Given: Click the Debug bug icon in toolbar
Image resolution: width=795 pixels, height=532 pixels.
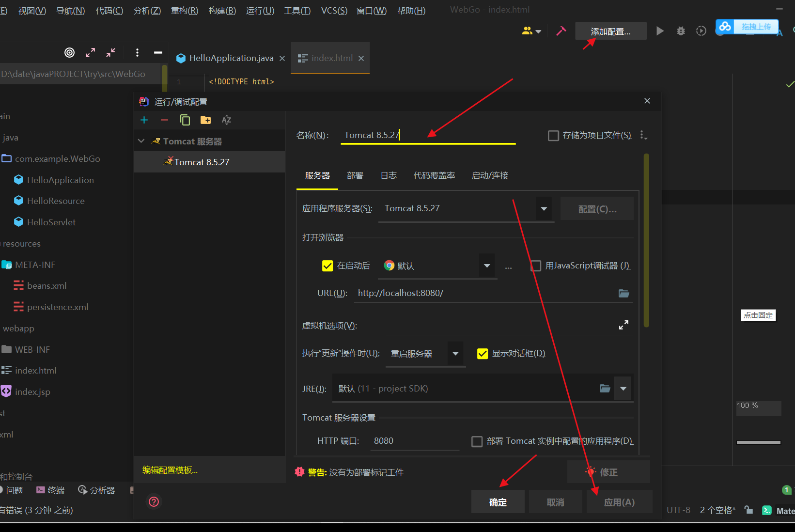Looking at the screenshot, I should coord(681,31).
